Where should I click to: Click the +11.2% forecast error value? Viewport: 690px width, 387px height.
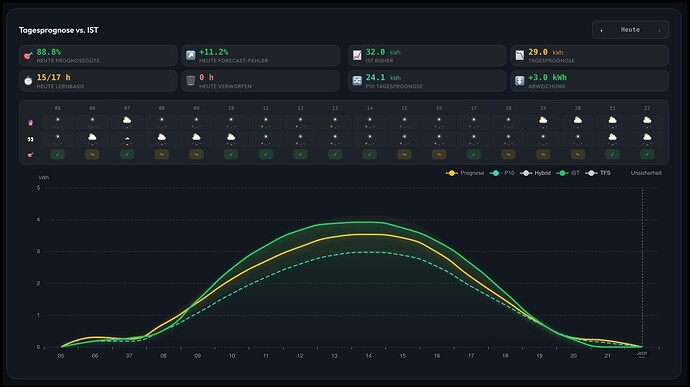[x=213, y=52]
